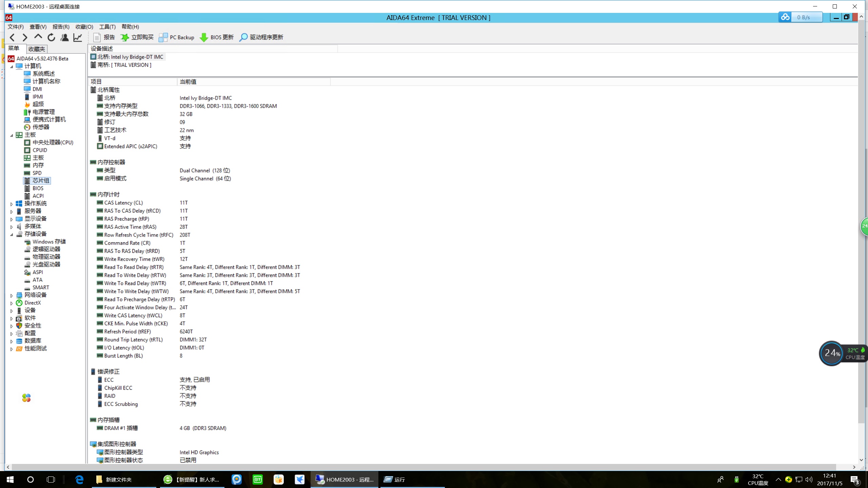
Task: Select 超频 overclock tree item
Action: (x=38, y=104)
